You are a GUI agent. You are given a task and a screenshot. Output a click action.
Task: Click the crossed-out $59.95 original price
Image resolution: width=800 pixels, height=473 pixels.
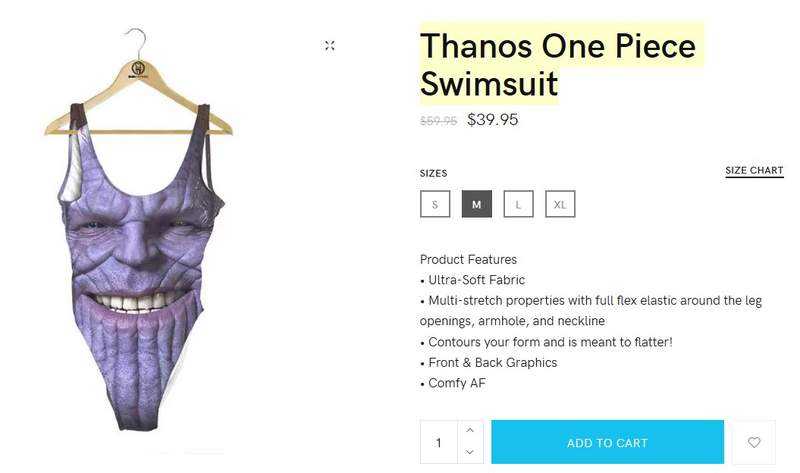[438, 121]
